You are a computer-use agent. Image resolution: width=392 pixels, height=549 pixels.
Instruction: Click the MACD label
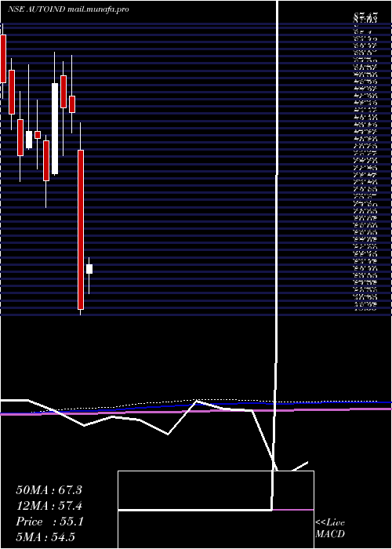(330, 534)
